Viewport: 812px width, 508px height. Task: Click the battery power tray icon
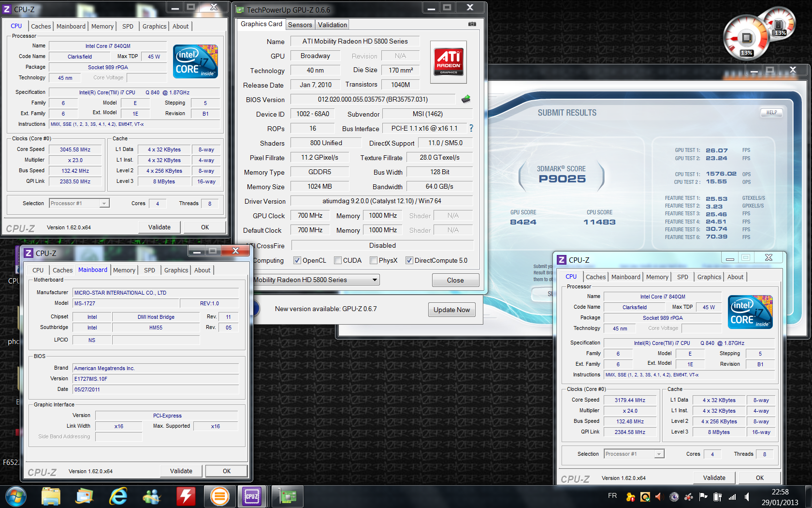click(718, 496)
